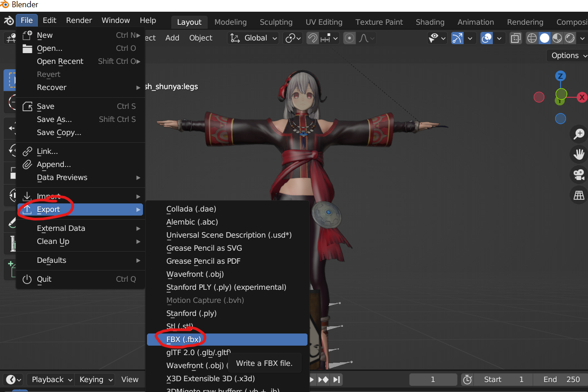Open the Global orientation dropdown
This screenshot has width=588, height=392.
[x=254, y=38]
